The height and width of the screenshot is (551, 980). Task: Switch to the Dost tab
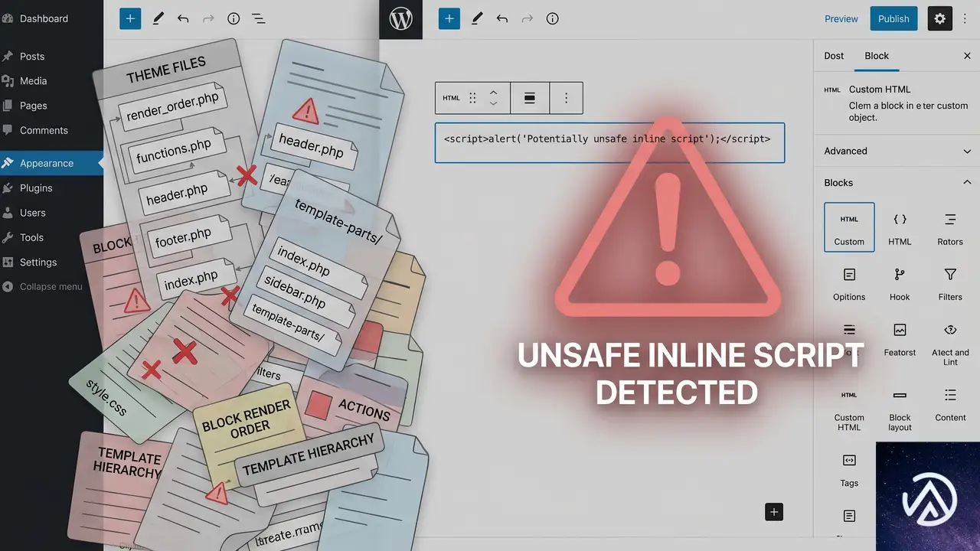click(834, 56)
